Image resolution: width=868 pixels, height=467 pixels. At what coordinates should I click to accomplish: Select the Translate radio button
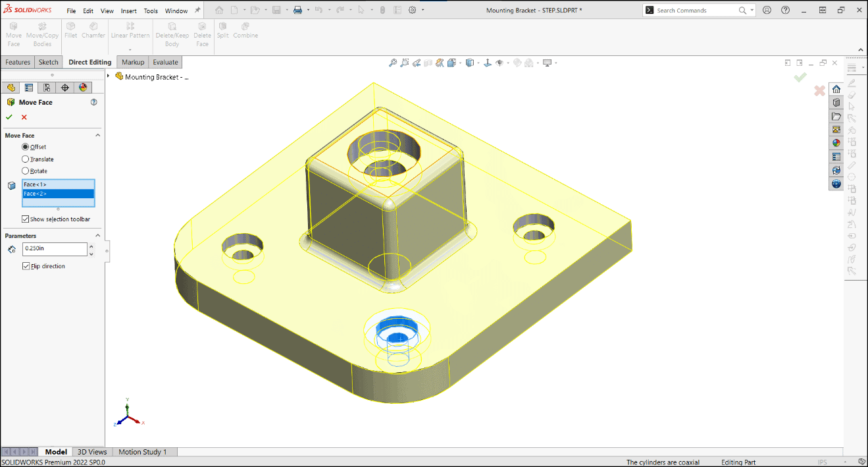point(26,159)
